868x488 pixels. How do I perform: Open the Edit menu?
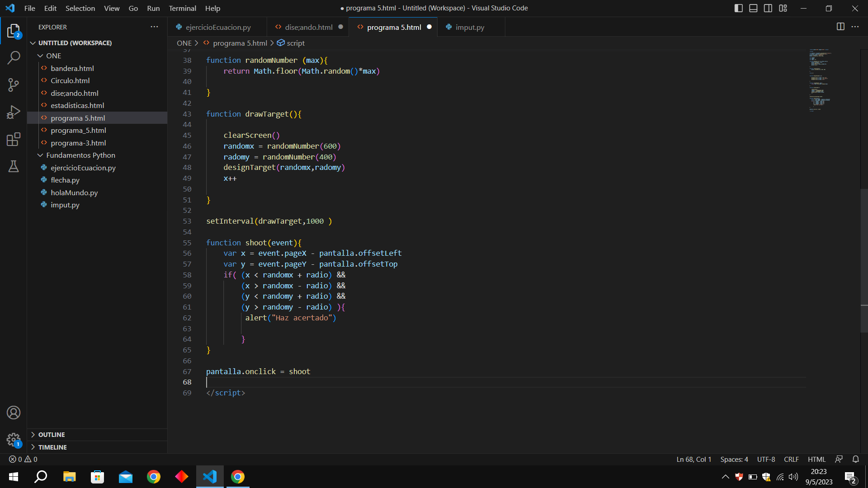click(x=50, y=8)
